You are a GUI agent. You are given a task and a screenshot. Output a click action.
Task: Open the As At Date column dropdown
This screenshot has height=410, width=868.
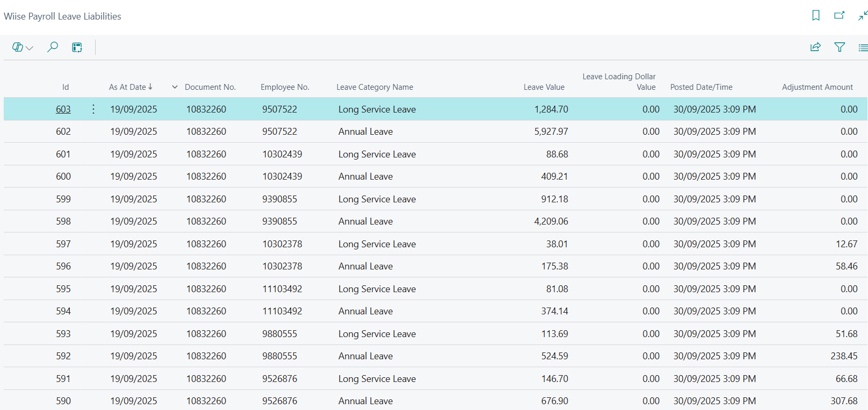[174, 87]
